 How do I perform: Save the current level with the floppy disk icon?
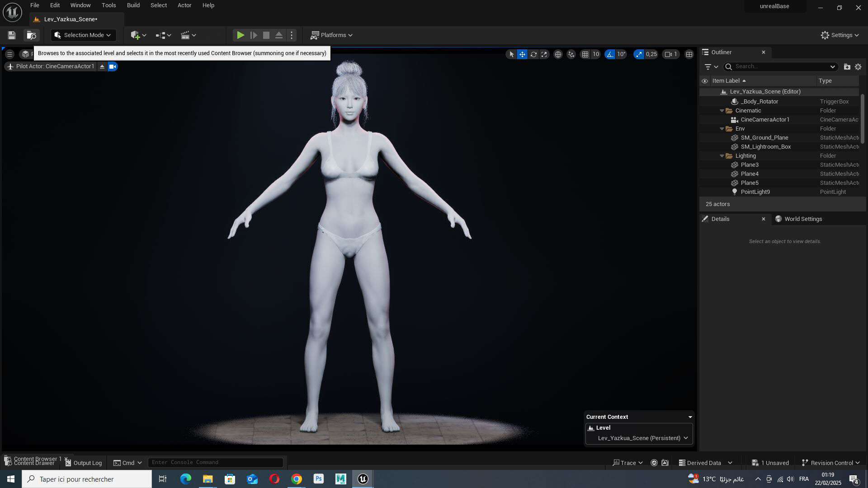[x=12, y=35]
